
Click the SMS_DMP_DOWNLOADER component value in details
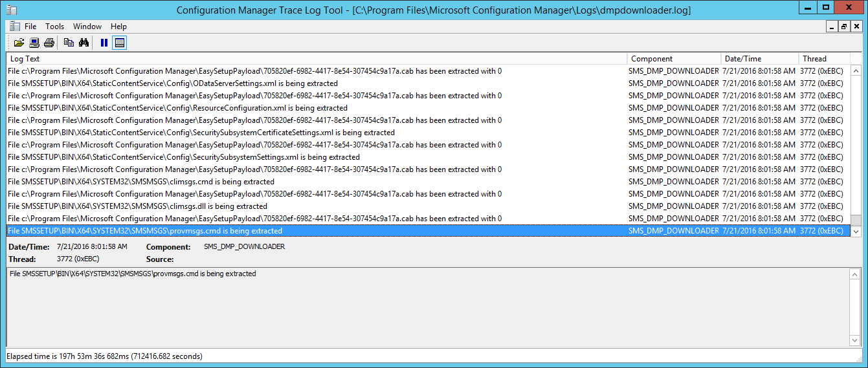point(244,247)
